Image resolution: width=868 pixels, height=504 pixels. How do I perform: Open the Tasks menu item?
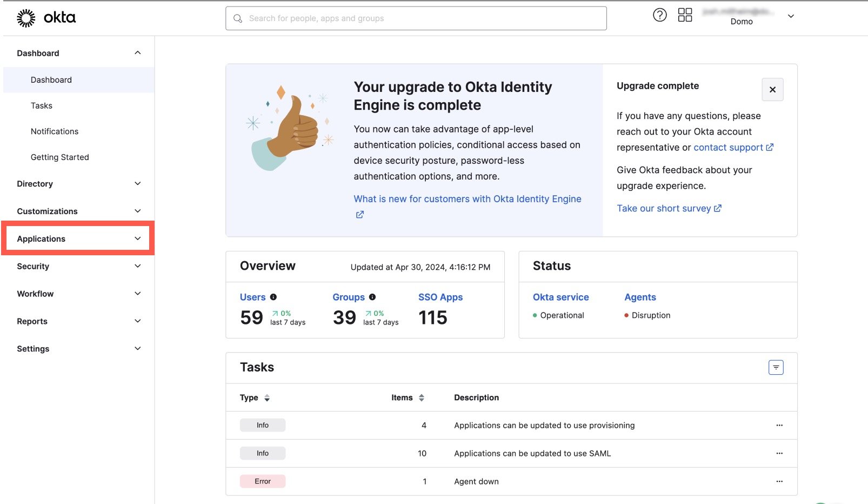(x=42, y=106)
